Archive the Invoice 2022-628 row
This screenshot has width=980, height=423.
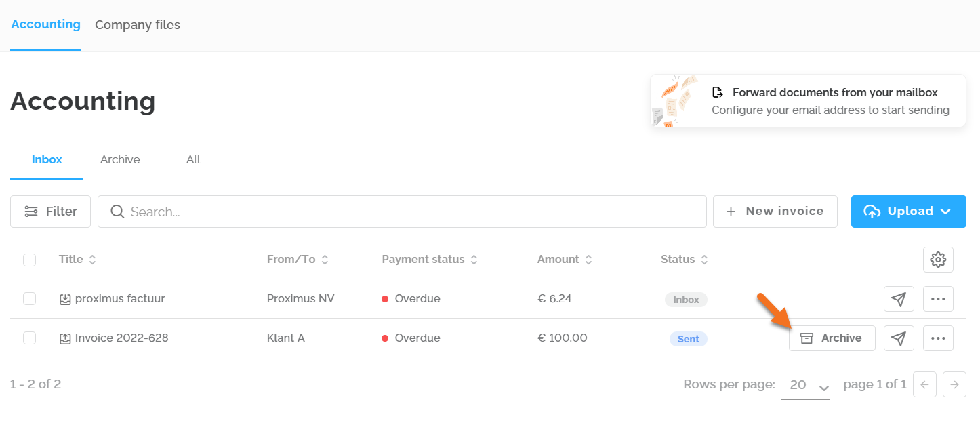pos(832,338)
